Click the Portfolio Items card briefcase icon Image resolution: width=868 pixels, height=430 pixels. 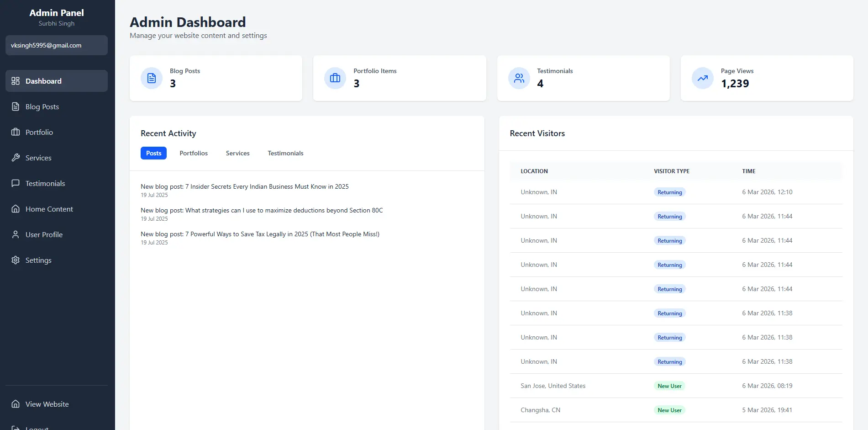click(x=335, y=78)
